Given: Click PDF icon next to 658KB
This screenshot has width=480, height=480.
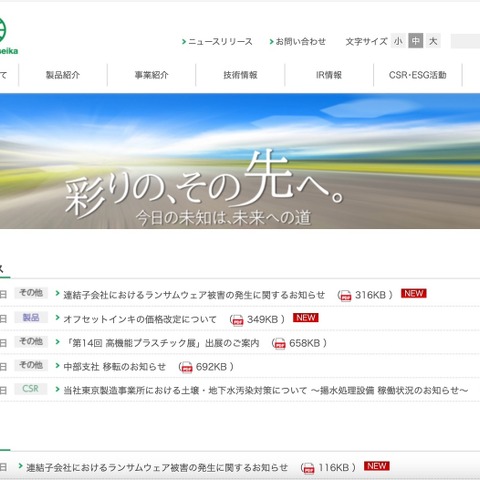Looking at the screenshot, I should (x=279, y=344).
